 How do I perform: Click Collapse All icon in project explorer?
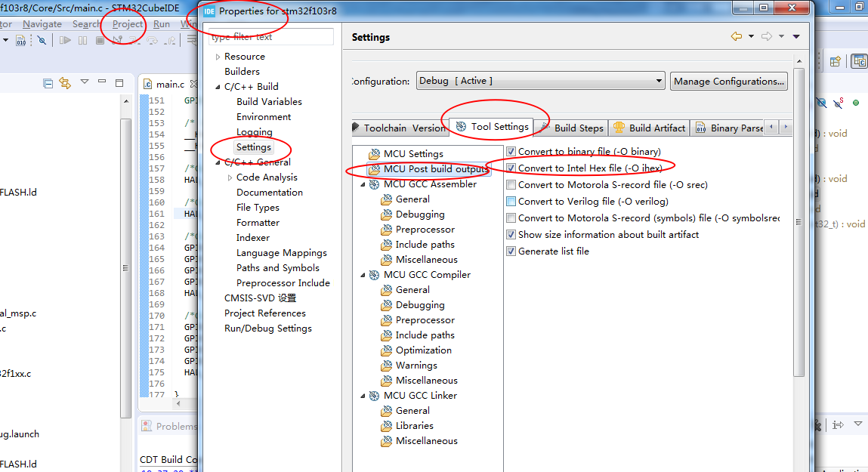tap(48, 84)
